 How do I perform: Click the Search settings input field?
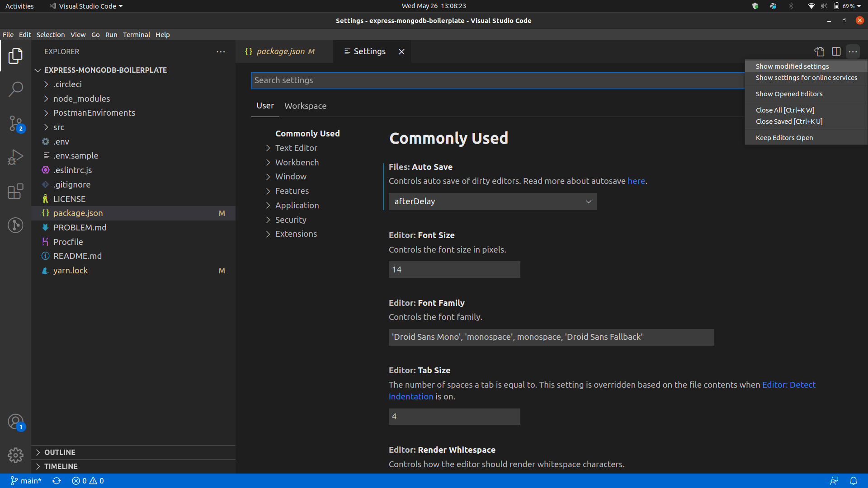(497, 80)
